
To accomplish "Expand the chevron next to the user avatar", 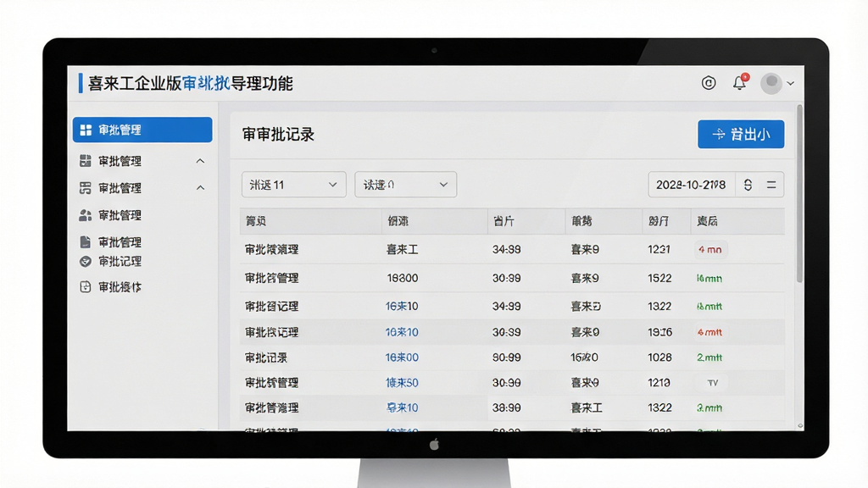I will [791, 84].
